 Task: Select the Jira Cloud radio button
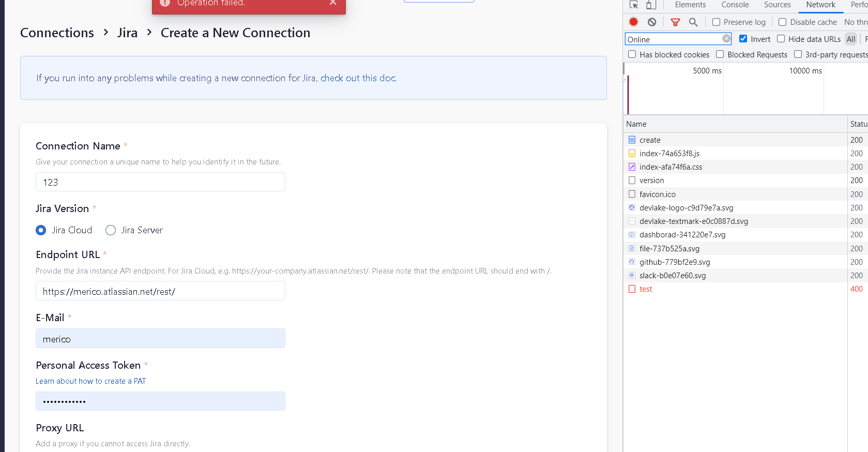coord(41,230)
